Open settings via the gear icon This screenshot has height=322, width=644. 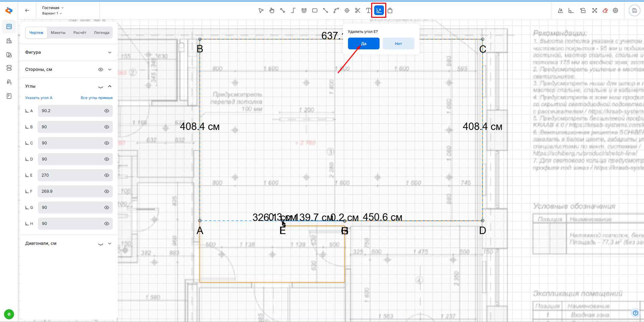pos(615,10)
